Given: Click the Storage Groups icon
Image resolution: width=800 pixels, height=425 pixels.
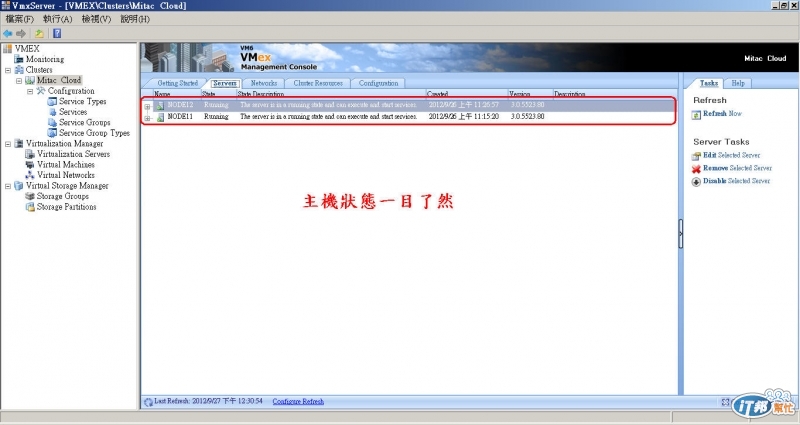Looking at the screenshot, I should point(30,196).
